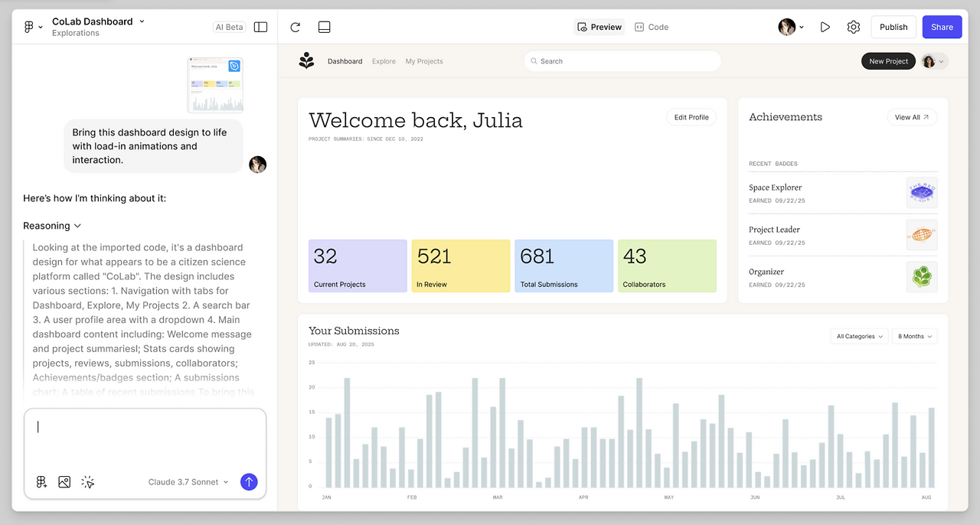Click the Publish button

pos(893,27)
